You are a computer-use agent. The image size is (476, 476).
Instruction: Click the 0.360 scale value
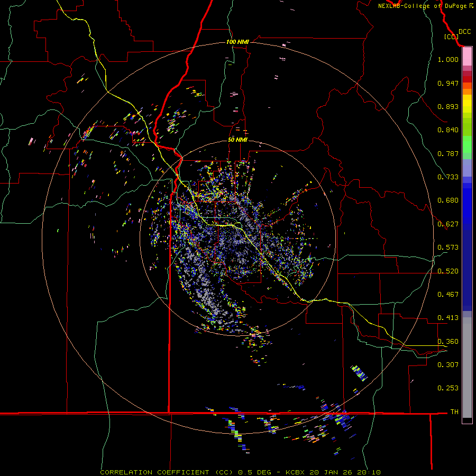[x=448, y=342]
